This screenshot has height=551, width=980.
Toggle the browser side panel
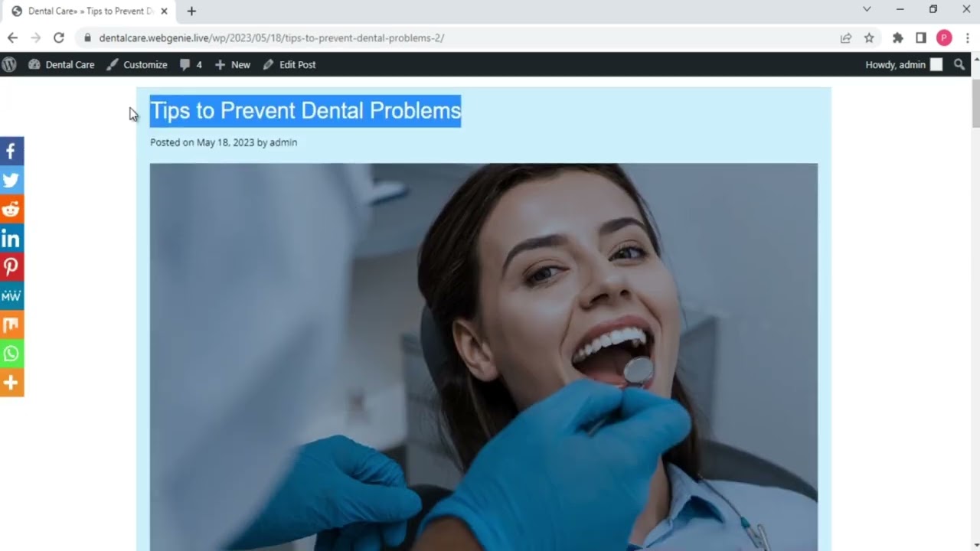(921, 37)
